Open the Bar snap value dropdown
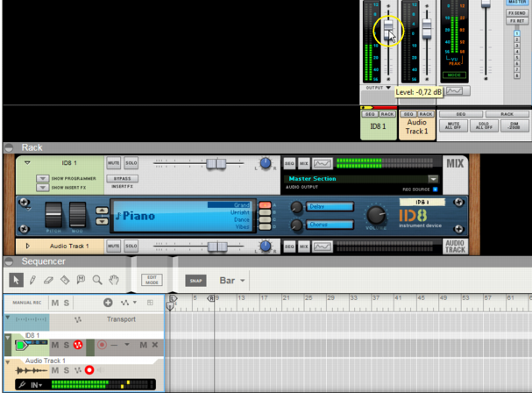Viewport: 532px width, 393px height. click(x=232, y=281)
